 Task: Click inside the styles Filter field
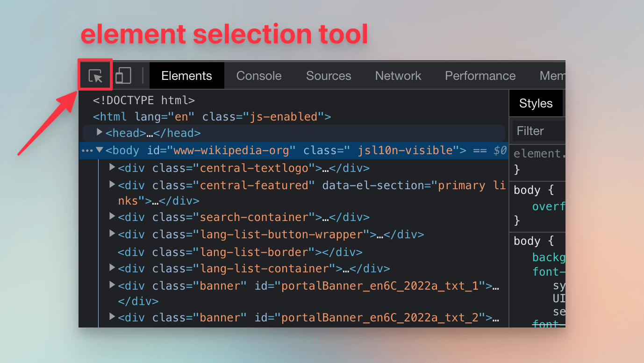537,131
